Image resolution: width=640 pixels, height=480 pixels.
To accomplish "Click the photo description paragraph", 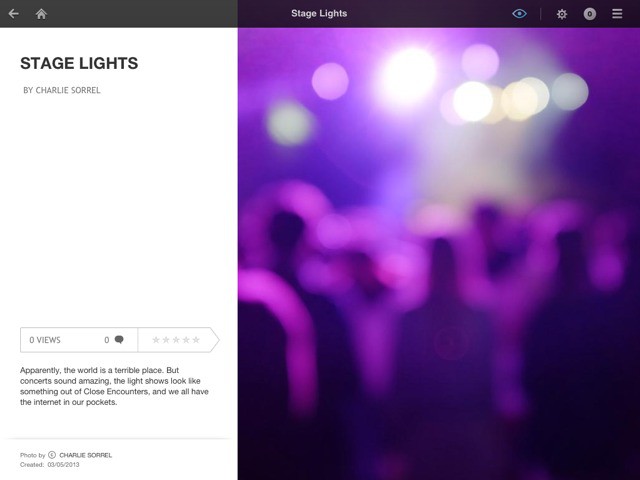I will pos(114,386).
